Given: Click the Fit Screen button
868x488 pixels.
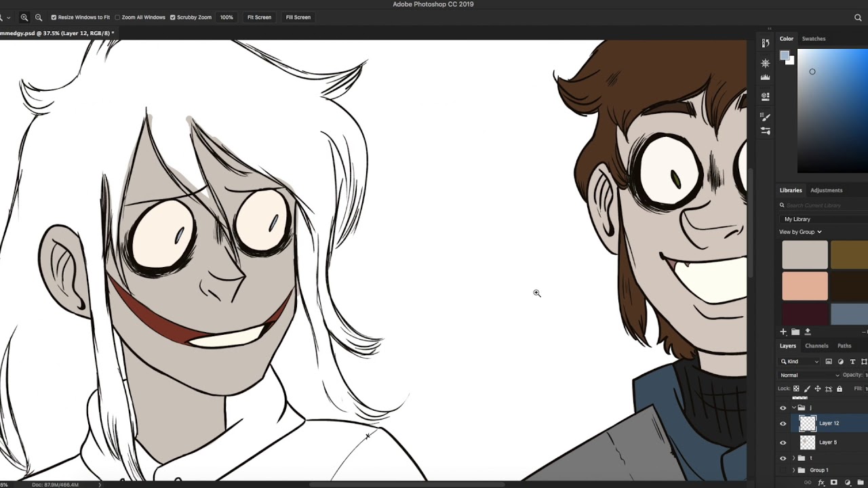Looking at the screenshot, I should [259, 18].
